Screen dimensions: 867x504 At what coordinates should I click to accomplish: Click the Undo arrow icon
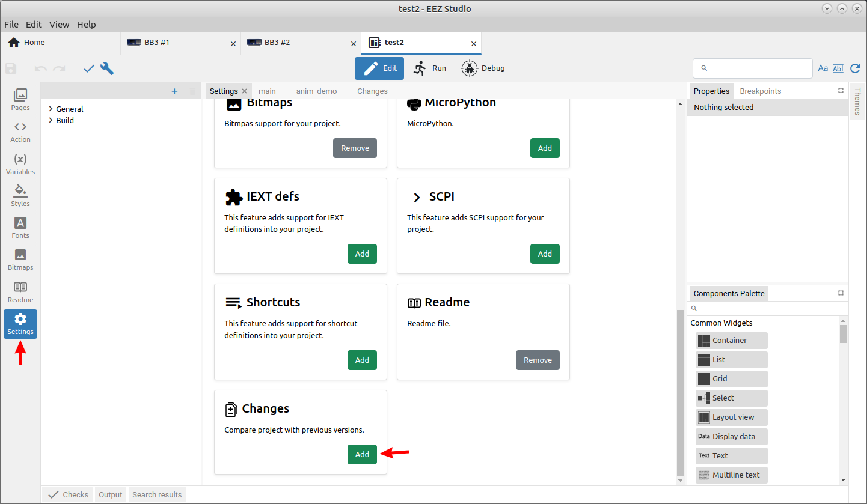pyautogui.click(x=40, y=68)
